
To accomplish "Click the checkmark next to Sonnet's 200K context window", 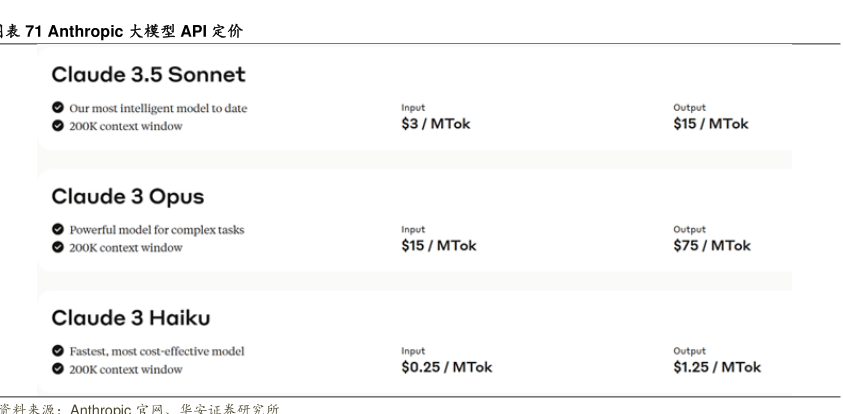I will pyautogui.click(x=58, y=126).
